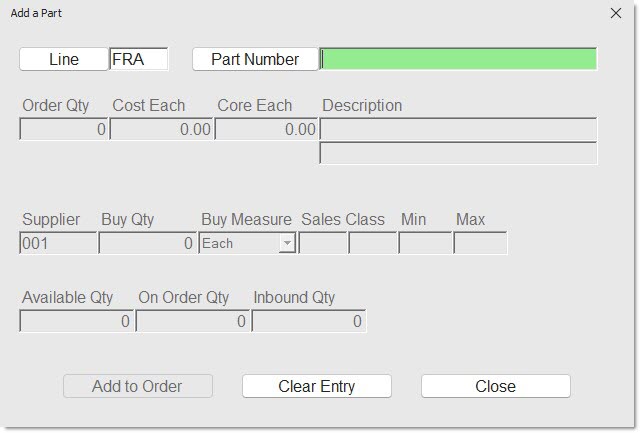Click the Available Qty field
The image size is (640, 433).
tap(76, 321)
